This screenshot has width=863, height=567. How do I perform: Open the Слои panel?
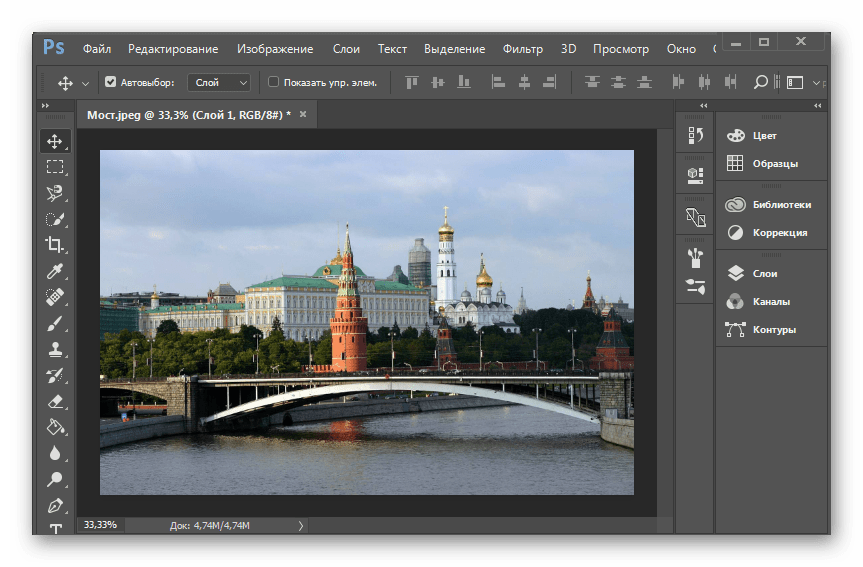(x=764, y=273)
